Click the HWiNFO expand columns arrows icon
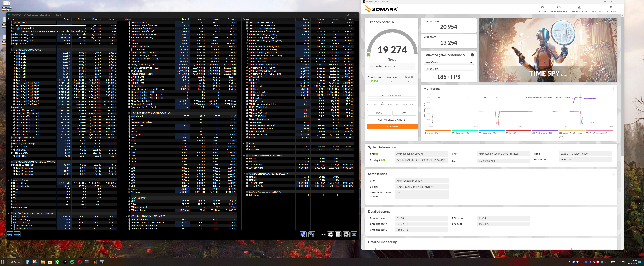The height and width of the screenshot is (266, 644). tap(9, 235)
